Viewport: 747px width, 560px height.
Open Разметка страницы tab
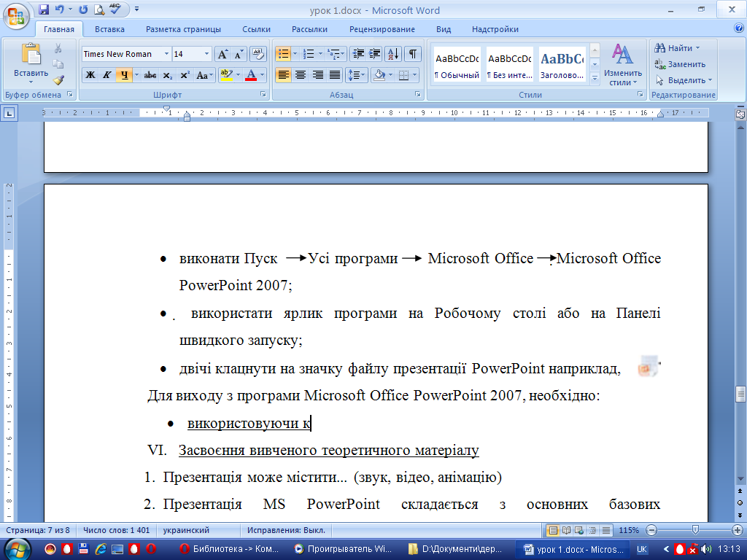coord(183,29)
